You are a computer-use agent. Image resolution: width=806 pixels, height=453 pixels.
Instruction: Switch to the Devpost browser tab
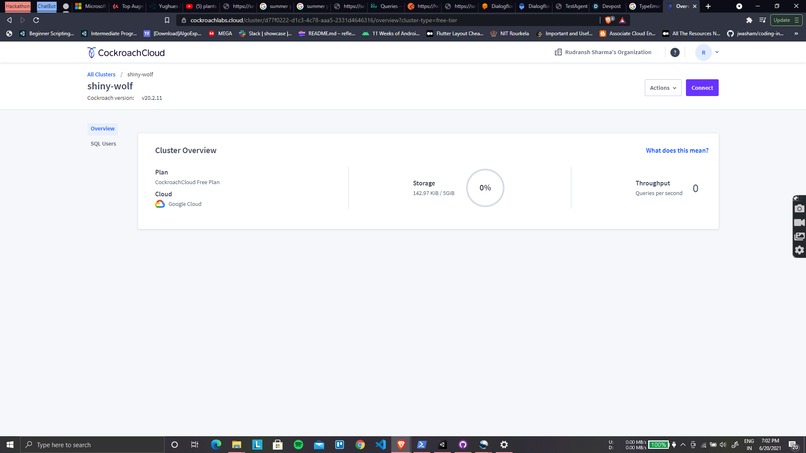[x=608, y=6]
